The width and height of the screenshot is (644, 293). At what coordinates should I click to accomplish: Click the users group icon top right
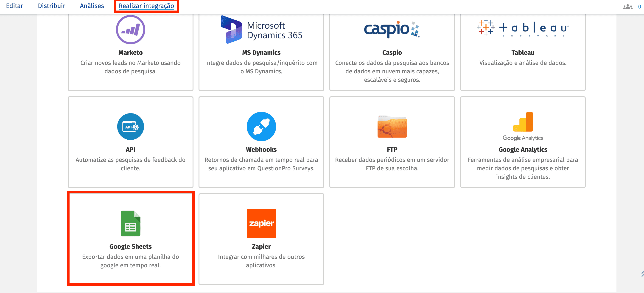point(627,7)
